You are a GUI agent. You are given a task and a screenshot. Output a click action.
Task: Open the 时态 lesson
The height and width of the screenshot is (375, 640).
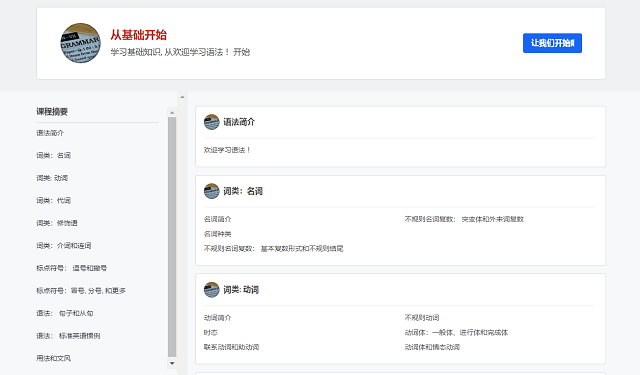(211, 333)
